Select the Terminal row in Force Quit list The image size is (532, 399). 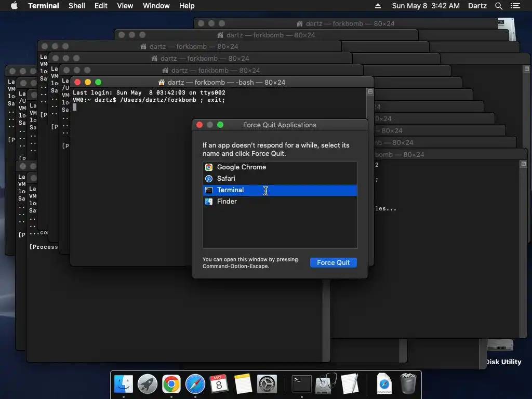pos(280,190)
